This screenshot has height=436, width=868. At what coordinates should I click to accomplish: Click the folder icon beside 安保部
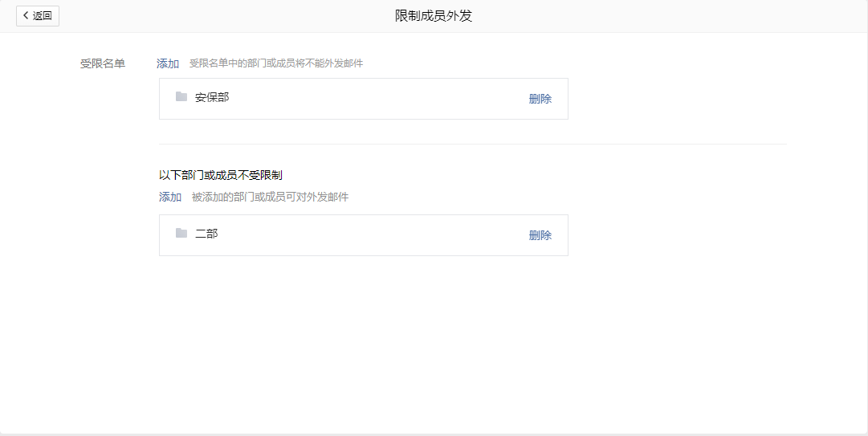click(x=181, y=97)
